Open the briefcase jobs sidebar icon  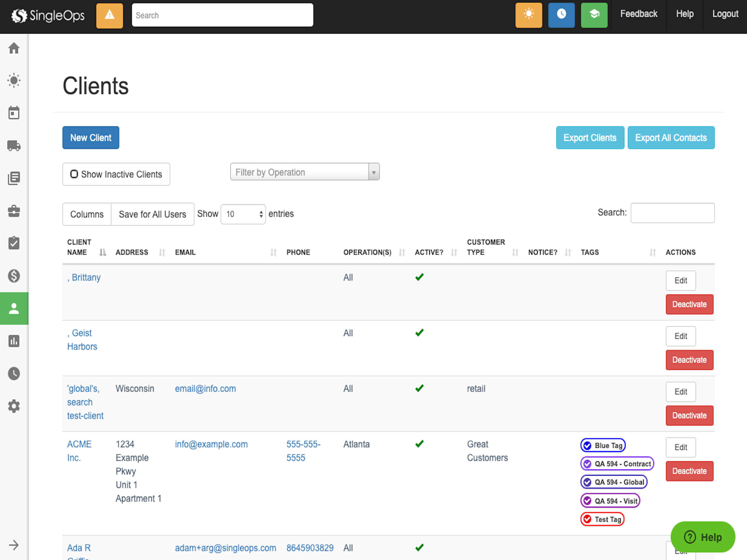coord(14,211)
